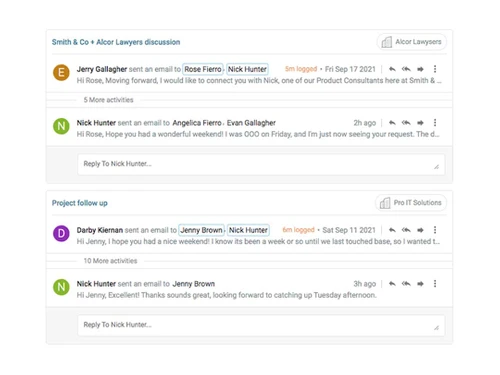The height and width of the screenshot is (375, 500).
Task: Open the Pro IT Solutions company tag
Action: 411,203
